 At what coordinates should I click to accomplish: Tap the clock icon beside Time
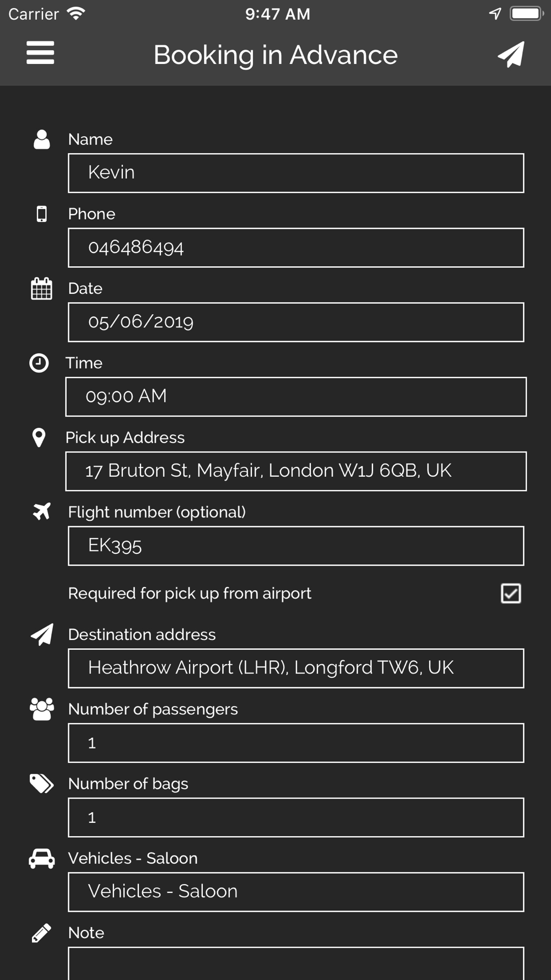[x=39, y=363]
